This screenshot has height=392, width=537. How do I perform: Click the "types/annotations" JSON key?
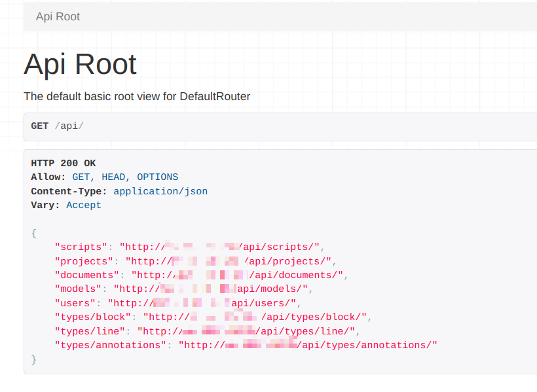coord(111,345)
